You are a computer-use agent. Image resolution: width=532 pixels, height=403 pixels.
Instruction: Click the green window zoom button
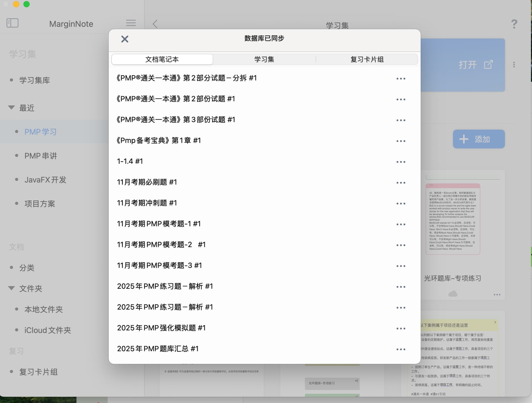pyautogui.click(x=26, y=4)
